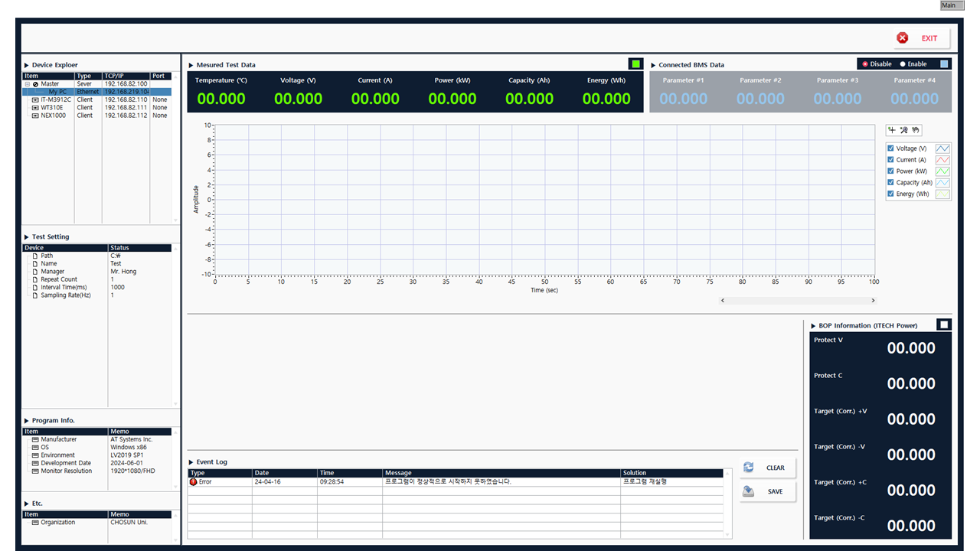Expand the NEX1000 device node
980x551 pixels.
click(35, 116)
